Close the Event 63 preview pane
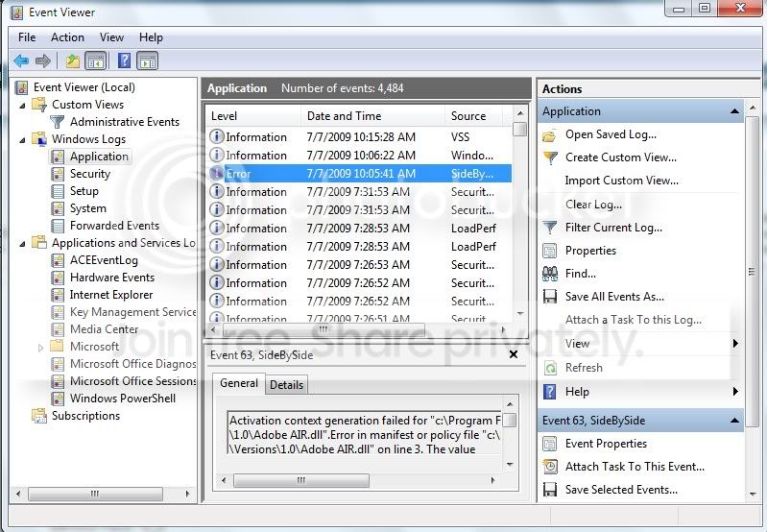Image resolution: width=767 pixels, height=532 pixels. click(x=514, y=354)
